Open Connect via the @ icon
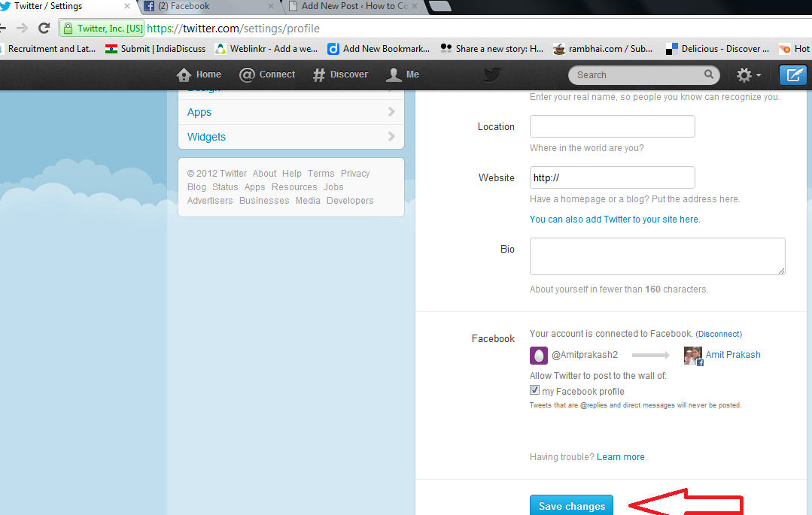 click(x=247, y=75)
